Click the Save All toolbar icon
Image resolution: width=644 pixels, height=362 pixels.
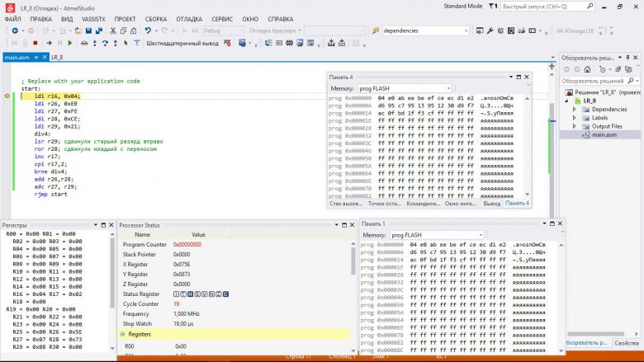(x=99, y=31)
